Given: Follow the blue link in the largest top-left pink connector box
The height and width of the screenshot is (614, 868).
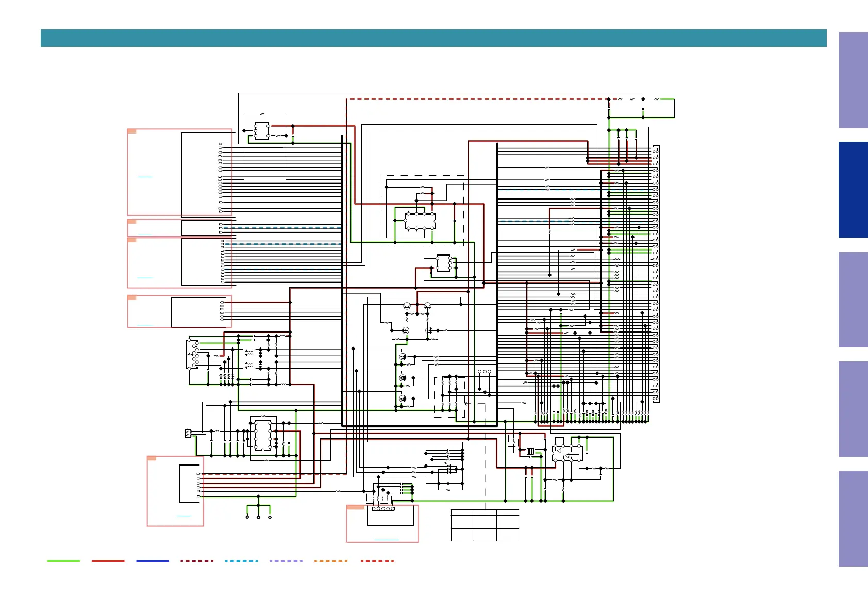Looking at the screenshot, I should (145, 177).
